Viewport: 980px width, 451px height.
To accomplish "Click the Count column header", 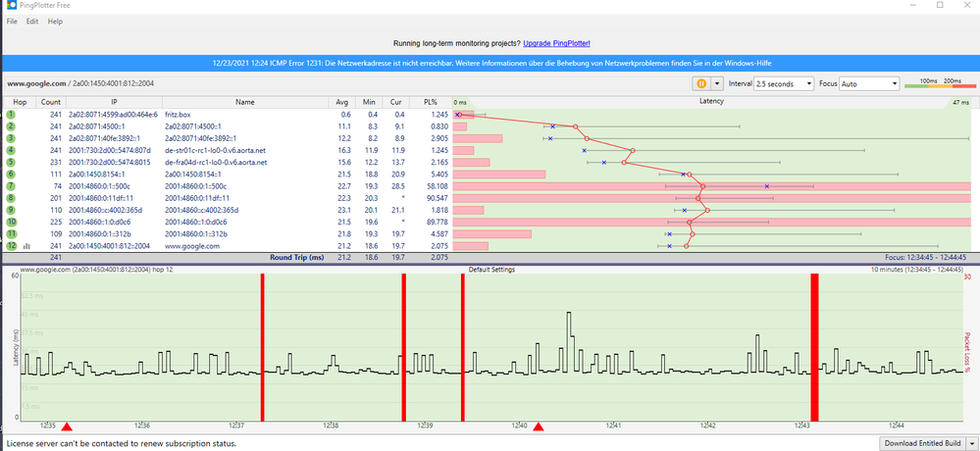I will 51,102.
